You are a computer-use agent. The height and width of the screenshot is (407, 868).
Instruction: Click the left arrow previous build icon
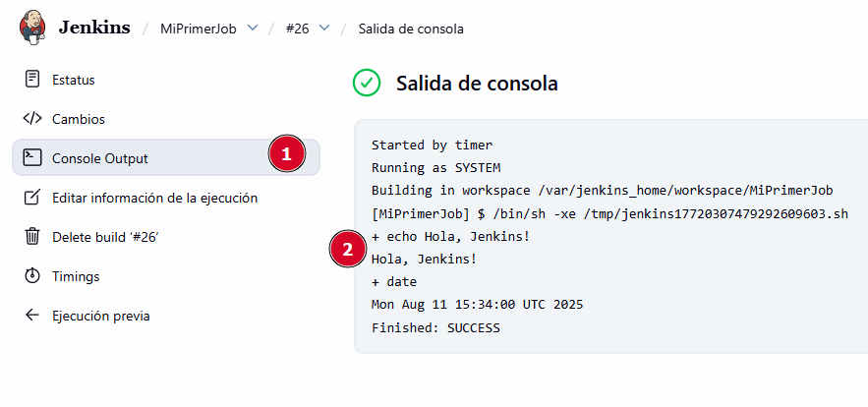pos(32,316)
